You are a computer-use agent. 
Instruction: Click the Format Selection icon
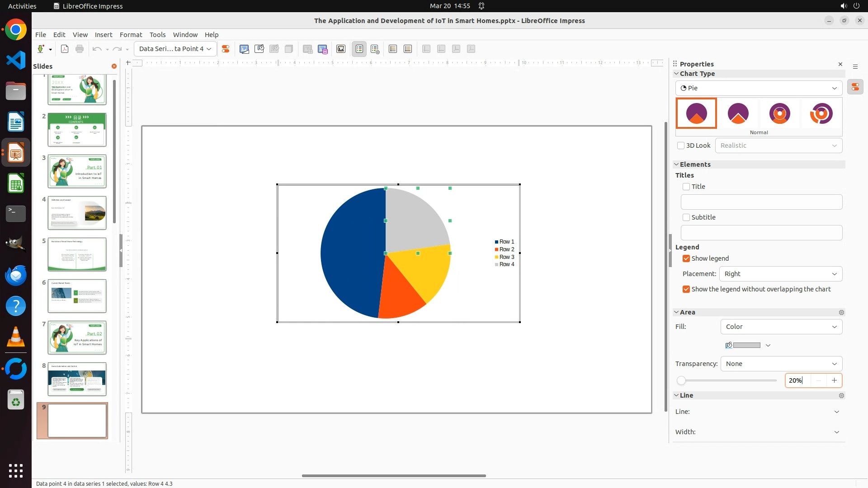point(226,49)
